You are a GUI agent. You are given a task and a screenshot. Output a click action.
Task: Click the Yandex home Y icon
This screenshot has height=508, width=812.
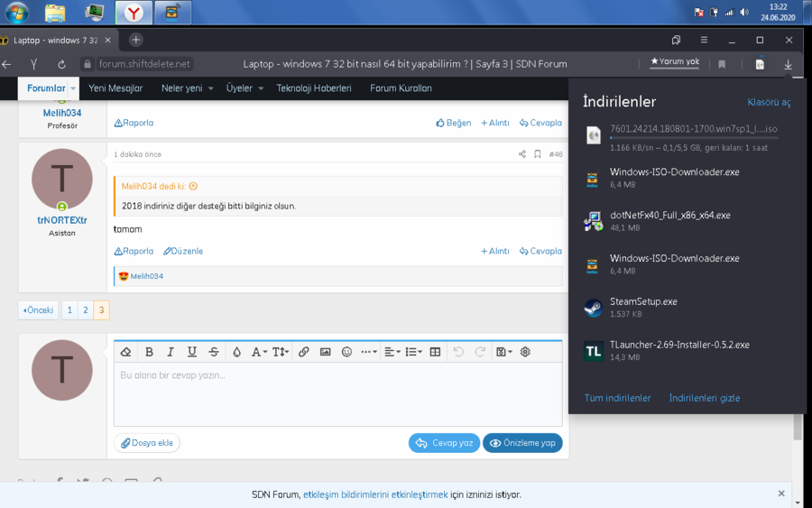(33, 64)
